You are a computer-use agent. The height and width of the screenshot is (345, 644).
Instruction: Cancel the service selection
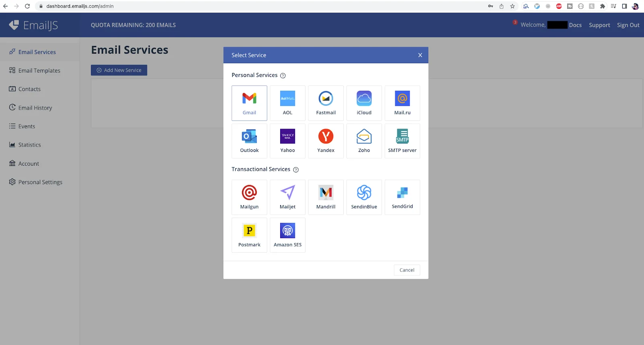(407, 270)
